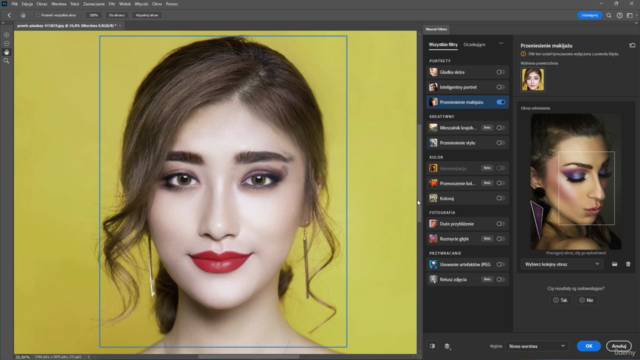The width and height of the screenshot is (640, 360).
Task: Click the layers stack icon at panel bottom
Action: (447, 346)
